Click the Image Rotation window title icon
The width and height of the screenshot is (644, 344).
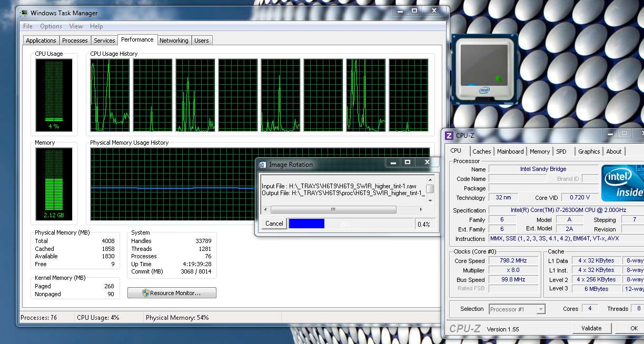(x=262, y=165)
